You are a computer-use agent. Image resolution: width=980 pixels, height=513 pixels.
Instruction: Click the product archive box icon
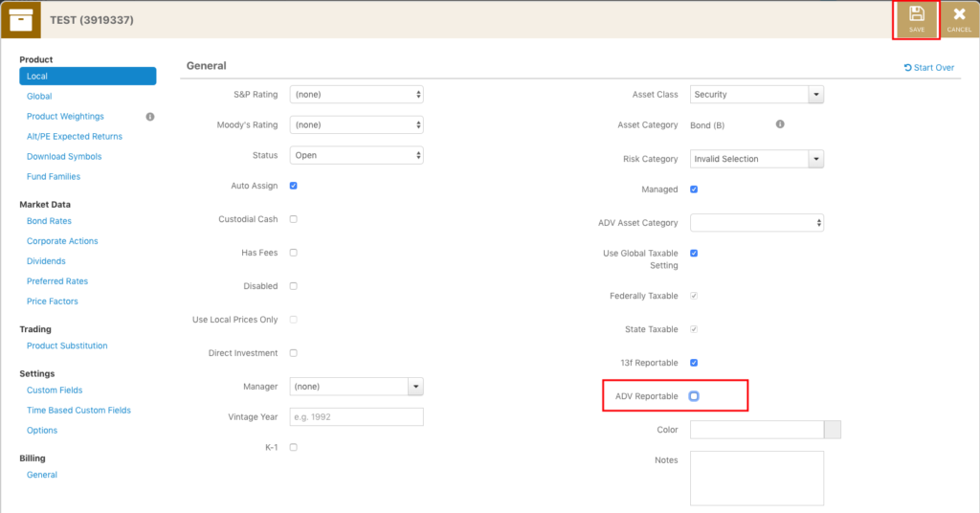21,20
